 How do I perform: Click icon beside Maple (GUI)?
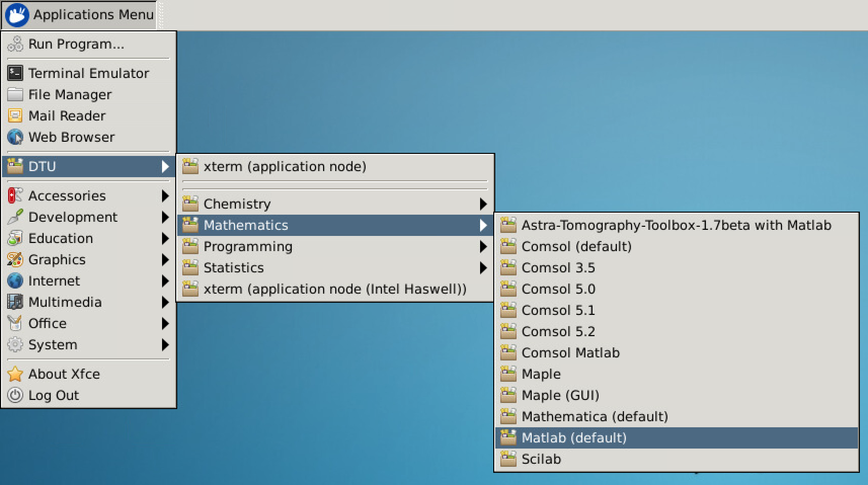(x=508, y=395)
